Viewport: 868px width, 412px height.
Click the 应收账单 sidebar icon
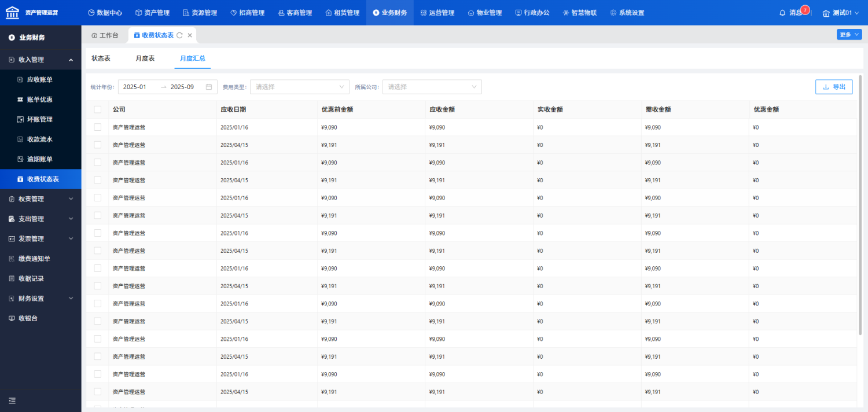[x=20, y=80]
